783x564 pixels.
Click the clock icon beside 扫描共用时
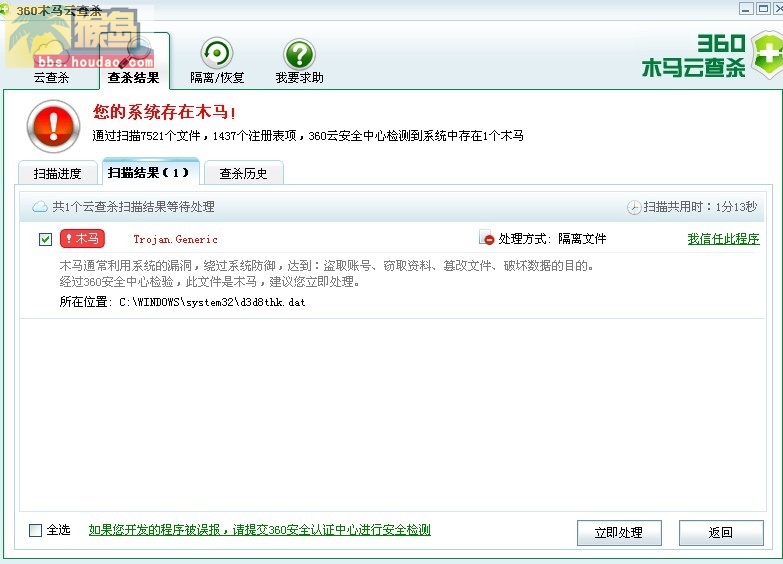click(x=634, y=207)
